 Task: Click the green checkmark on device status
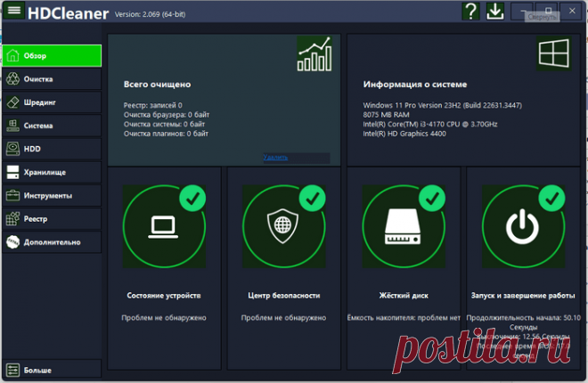pos(192,199)
